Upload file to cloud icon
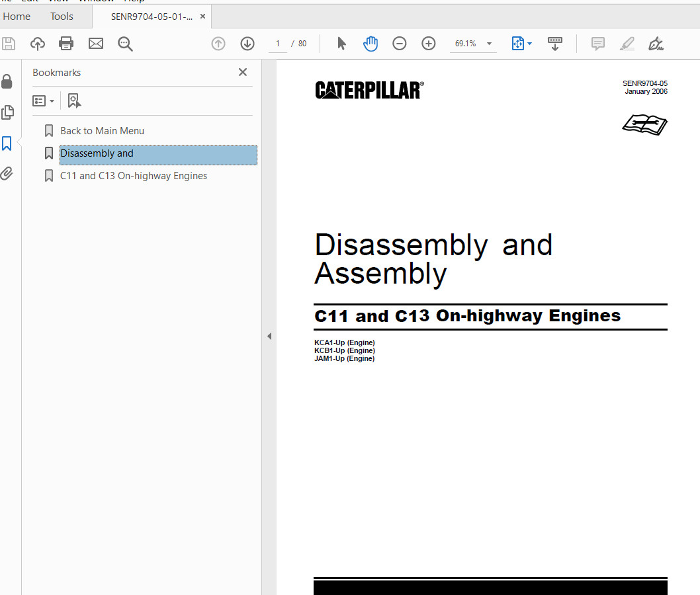Viewport: 700px width, 595px height. pos(38,44)
